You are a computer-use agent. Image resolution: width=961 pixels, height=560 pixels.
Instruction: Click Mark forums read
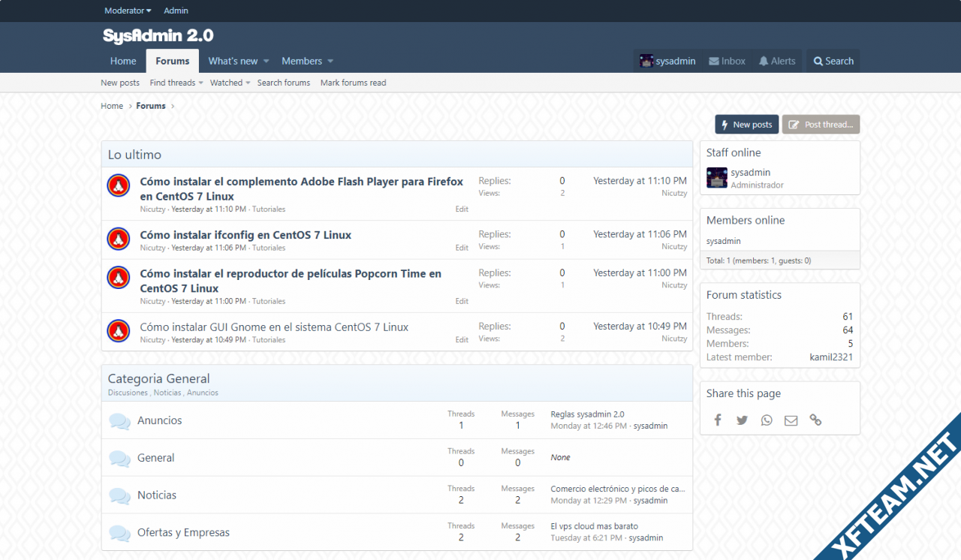pos(354,83)
